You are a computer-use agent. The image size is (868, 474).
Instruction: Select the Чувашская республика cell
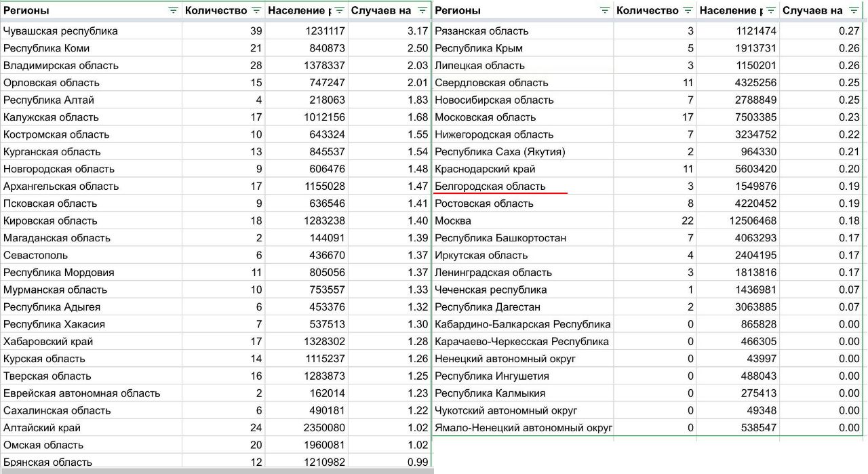(x=91, y=31)
